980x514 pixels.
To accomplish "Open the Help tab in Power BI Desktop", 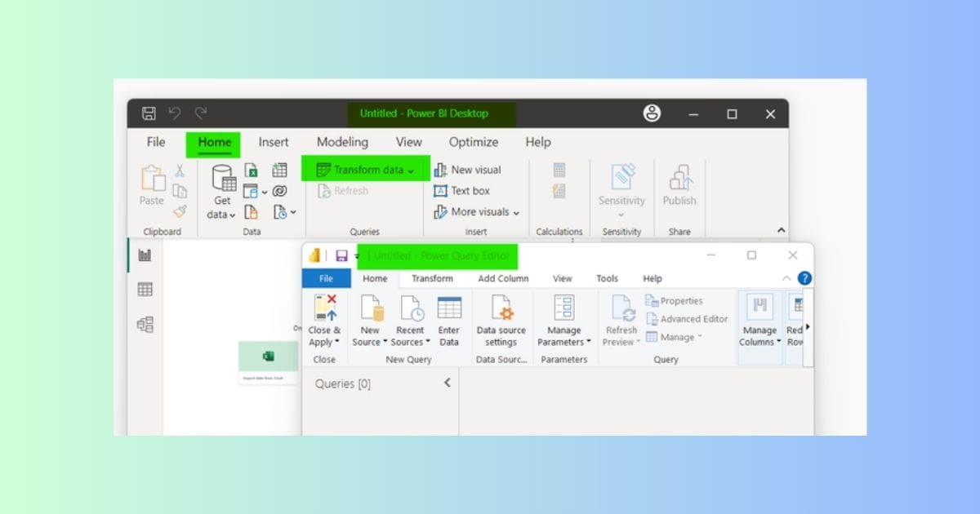I will (538, 142).
